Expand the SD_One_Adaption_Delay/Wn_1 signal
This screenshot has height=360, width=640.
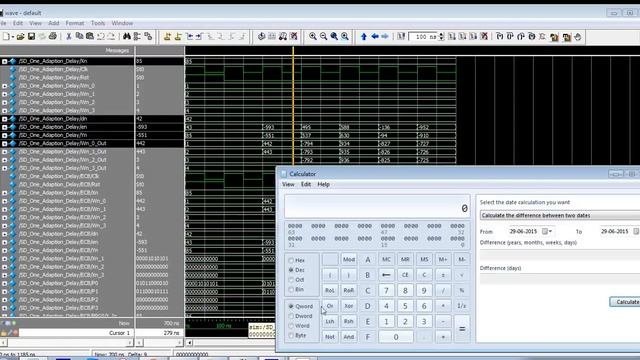click(x=4, y=94)
